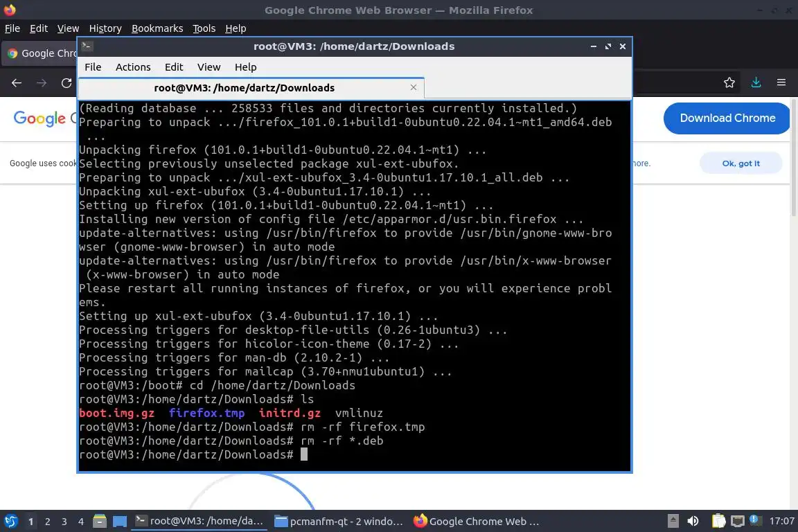Viewport: 798px width, 532px height.
Task: Open the volume control in tray
Action: [693, 522]
